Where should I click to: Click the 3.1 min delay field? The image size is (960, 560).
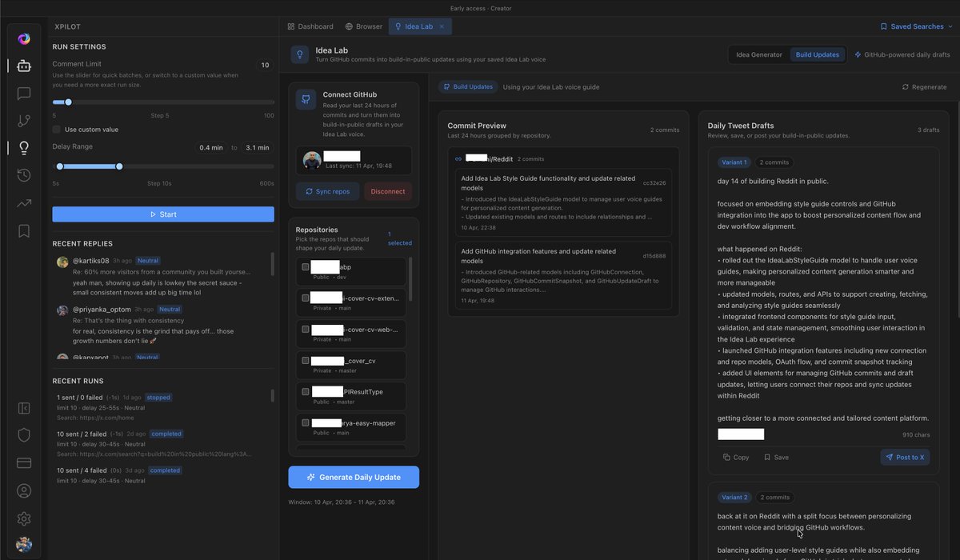pyautogui.click(x=257, y=147)
